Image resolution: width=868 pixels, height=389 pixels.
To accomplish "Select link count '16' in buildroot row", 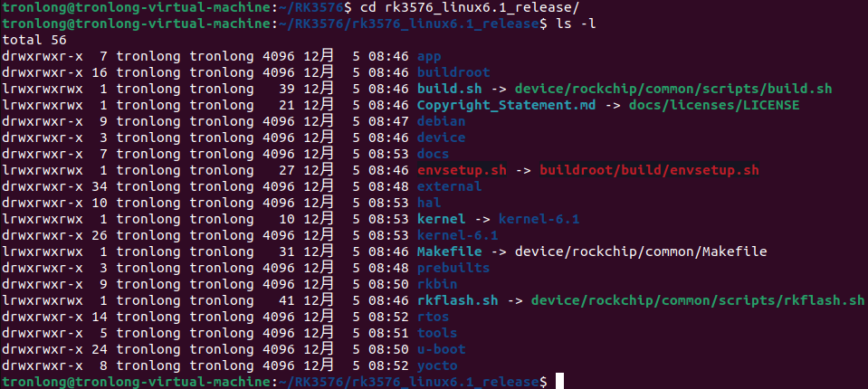I will click(x=100, y=73).
